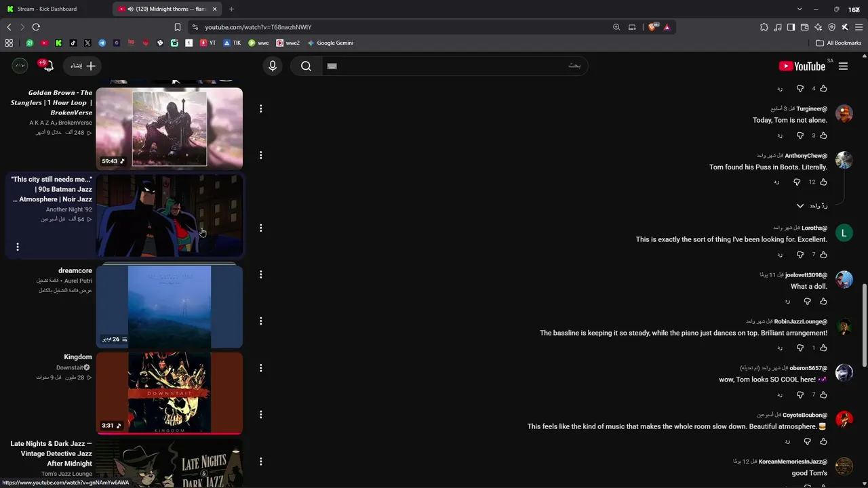Open the browser Extensions puzzle icon

pyautogui.click(x=764, y=27)
